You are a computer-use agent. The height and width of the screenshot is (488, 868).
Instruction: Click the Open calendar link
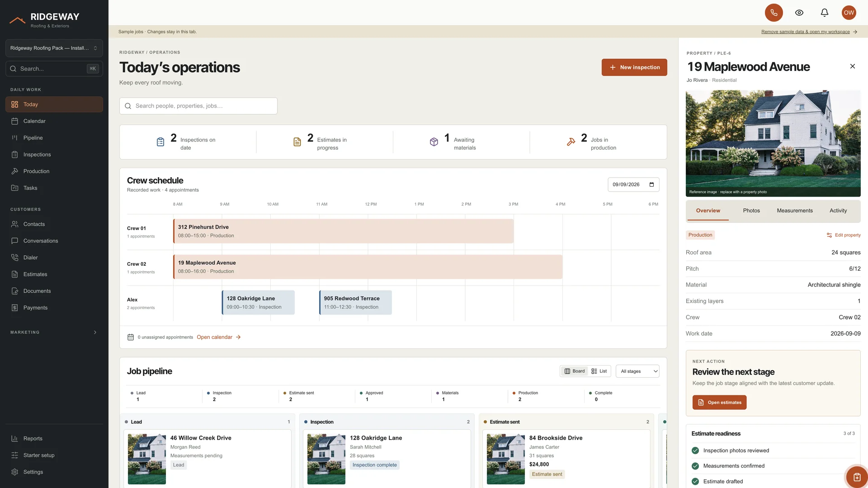click(x=219, y=337)
